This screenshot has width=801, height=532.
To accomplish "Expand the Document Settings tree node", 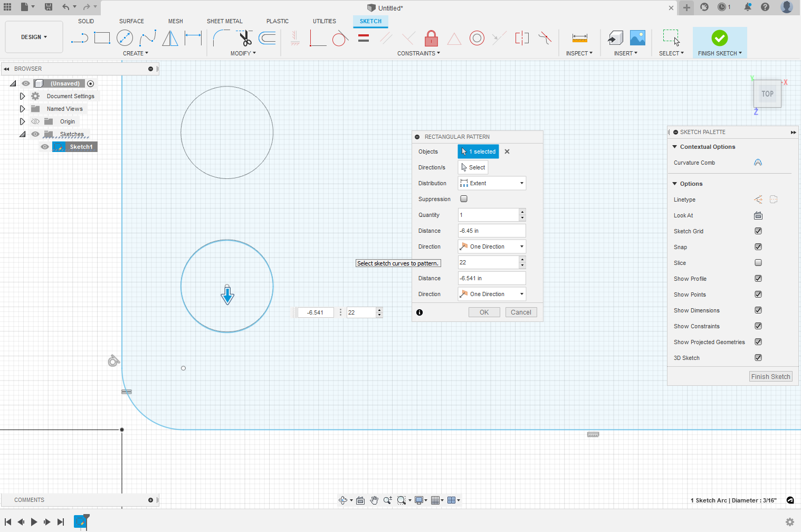I will pos(22,96).
